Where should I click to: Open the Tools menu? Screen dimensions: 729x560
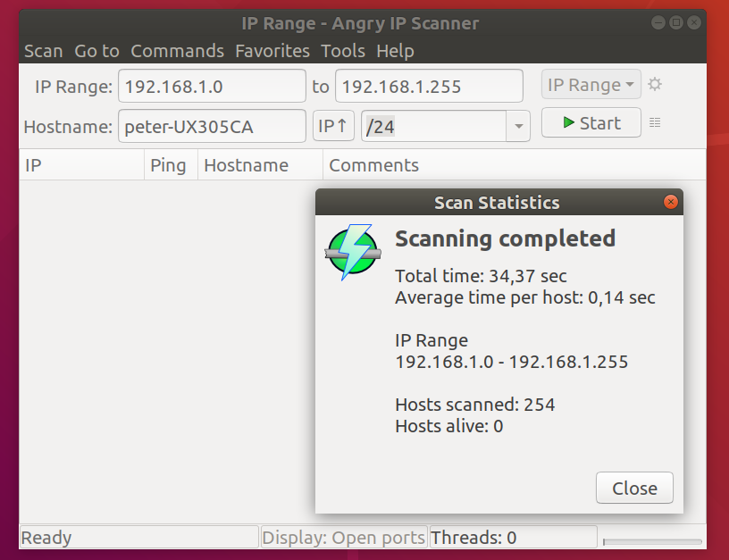pos(343,51)
